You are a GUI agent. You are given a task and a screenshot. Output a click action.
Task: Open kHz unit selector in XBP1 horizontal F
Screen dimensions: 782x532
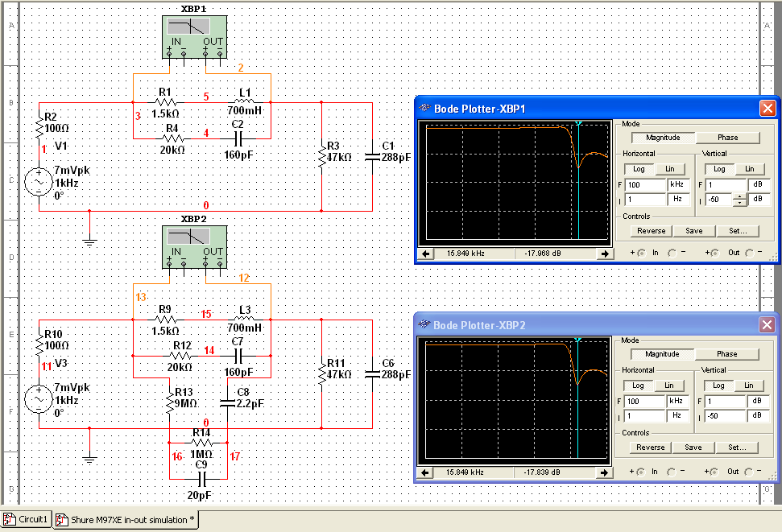(678, 184)
